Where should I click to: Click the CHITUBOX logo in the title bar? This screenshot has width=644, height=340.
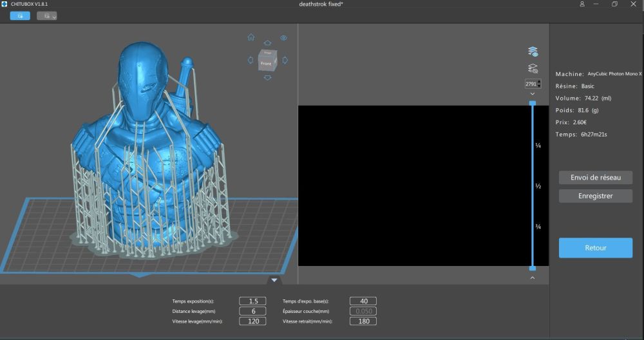click(5, 4)
